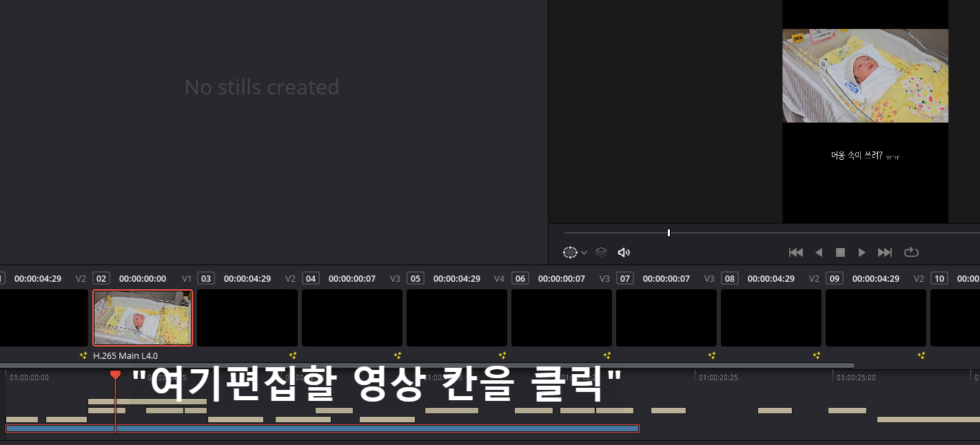Click the 00:00:04:29 timecode of clip 03
The image size is (980, 445).
pos(247,279)
